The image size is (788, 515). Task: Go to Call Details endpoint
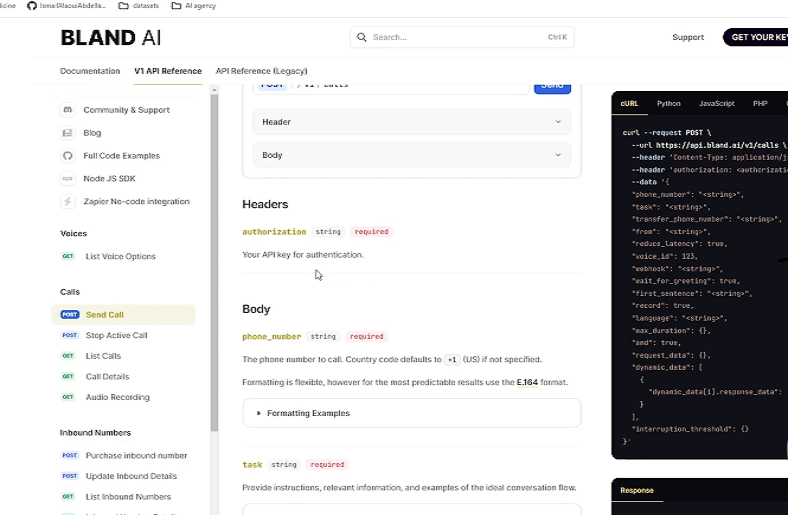(108, 376)
